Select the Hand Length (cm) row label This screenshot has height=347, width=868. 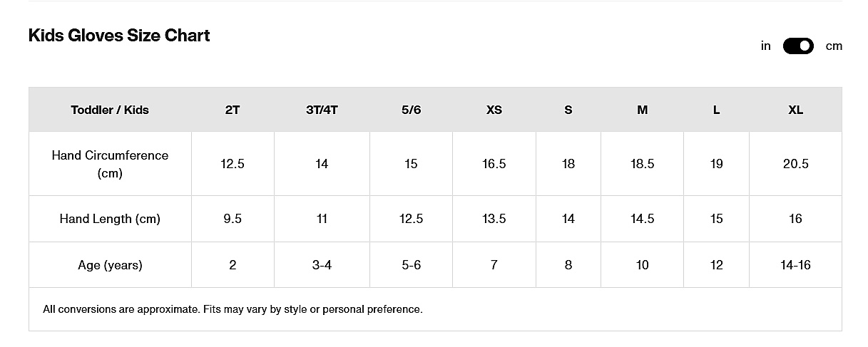(x=110, y=219)
